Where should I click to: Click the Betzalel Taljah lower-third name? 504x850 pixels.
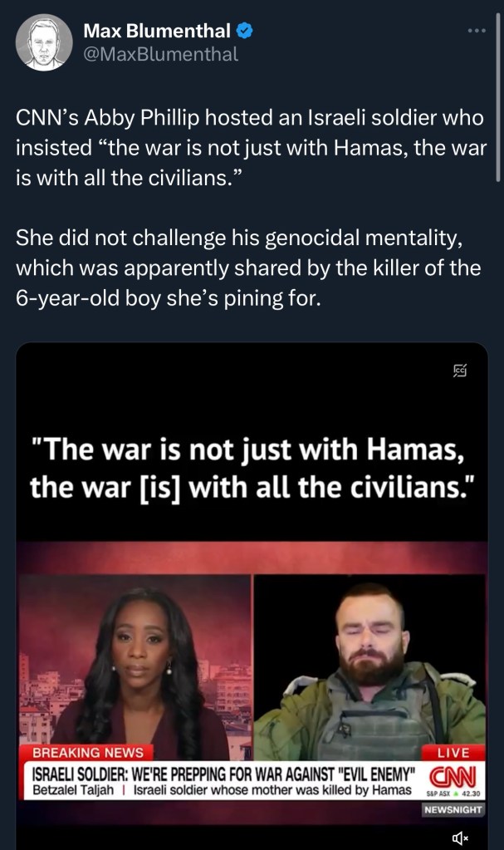[x=73, y=790]
